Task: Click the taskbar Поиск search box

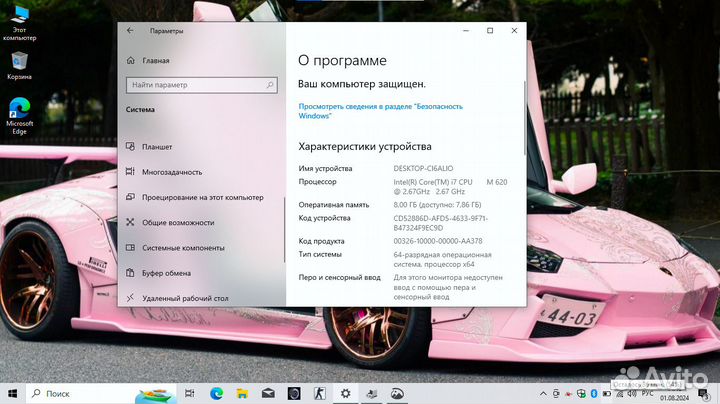Action: (x=101, y=393)
